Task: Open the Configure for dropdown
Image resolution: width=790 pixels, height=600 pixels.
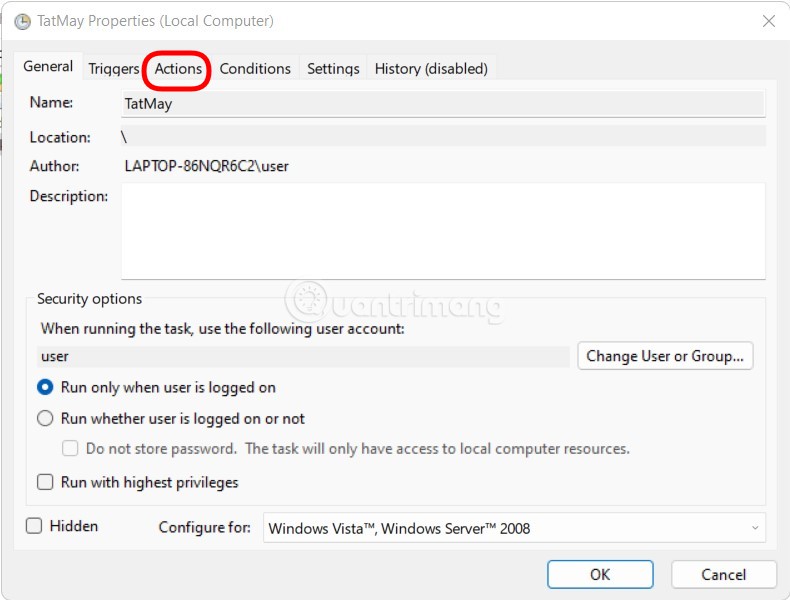Action: click(514, 528)
